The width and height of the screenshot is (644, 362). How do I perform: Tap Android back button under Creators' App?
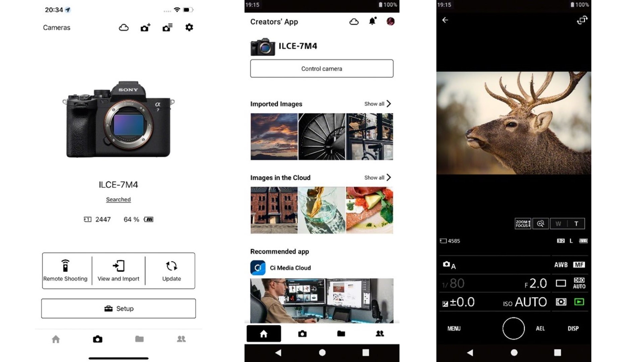pos(278,353)
